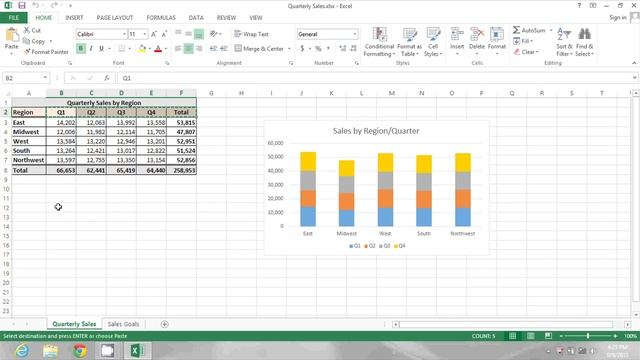This screenshot has height=360, width=640.
Task: Open the AutoSum dropdown arrow
Action: click(x=551, y=30)
